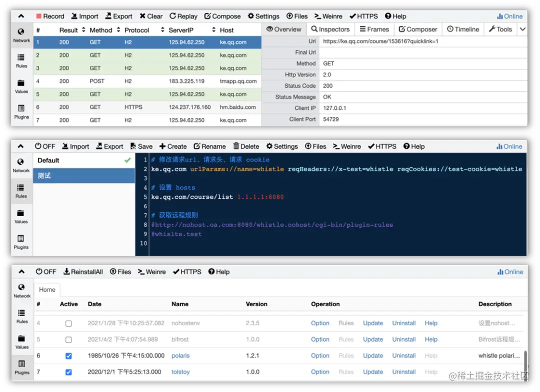Delete the selected rule group

246,146
